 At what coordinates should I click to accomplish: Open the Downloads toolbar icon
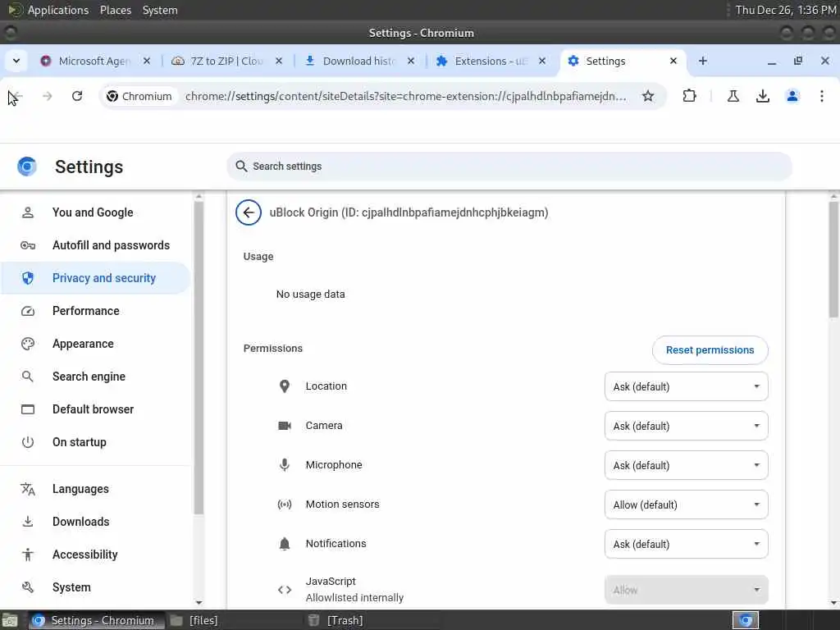[762, 96]
